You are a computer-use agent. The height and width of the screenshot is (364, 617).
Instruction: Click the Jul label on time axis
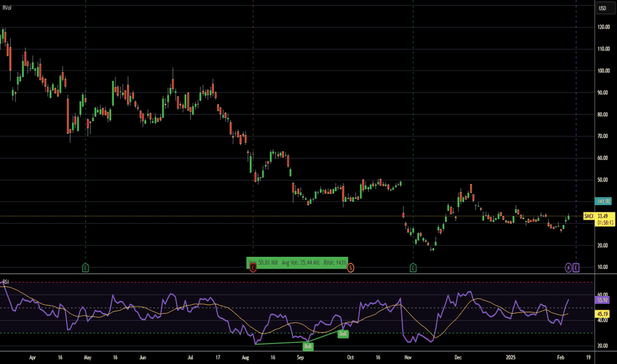[x=190, y=357]
